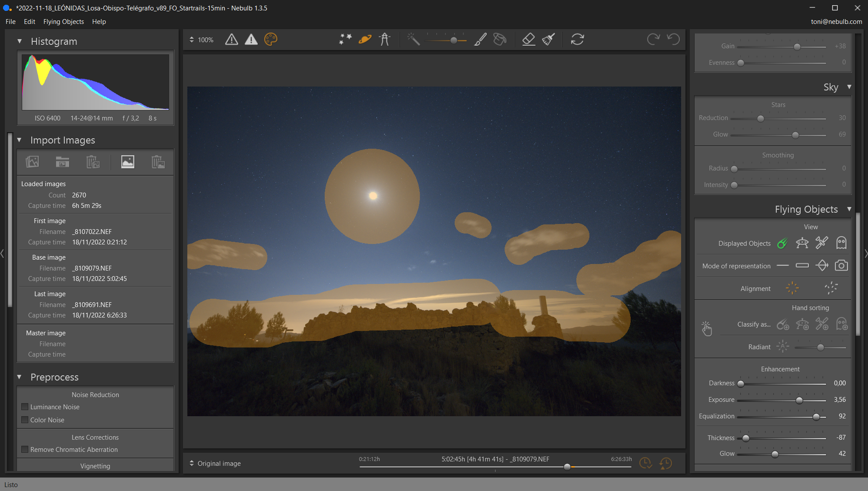Click the undo arrow icon
The image size is (868, 491).
(673, 40)
